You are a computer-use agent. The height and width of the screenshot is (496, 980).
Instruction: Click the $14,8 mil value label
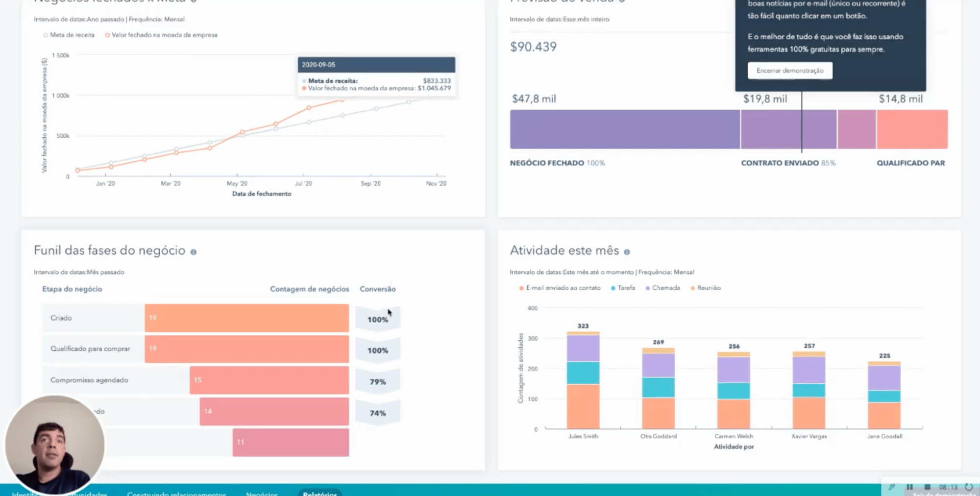[x=901, y=99]
